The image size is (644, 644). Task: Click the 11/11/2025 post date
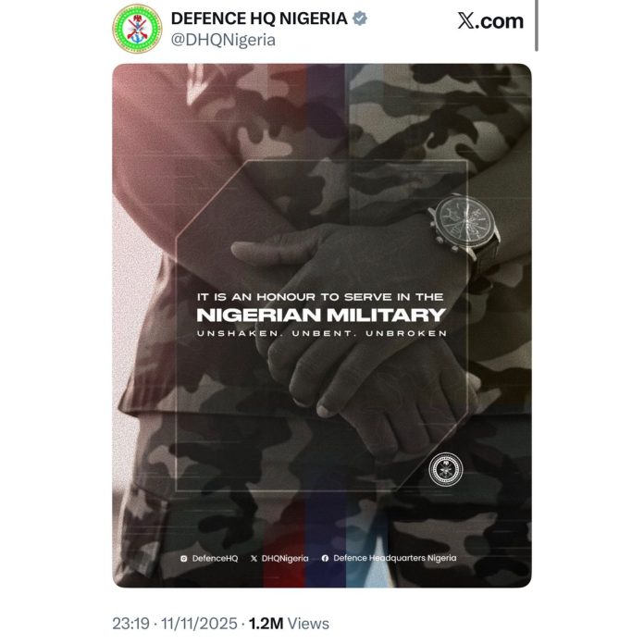201,623
